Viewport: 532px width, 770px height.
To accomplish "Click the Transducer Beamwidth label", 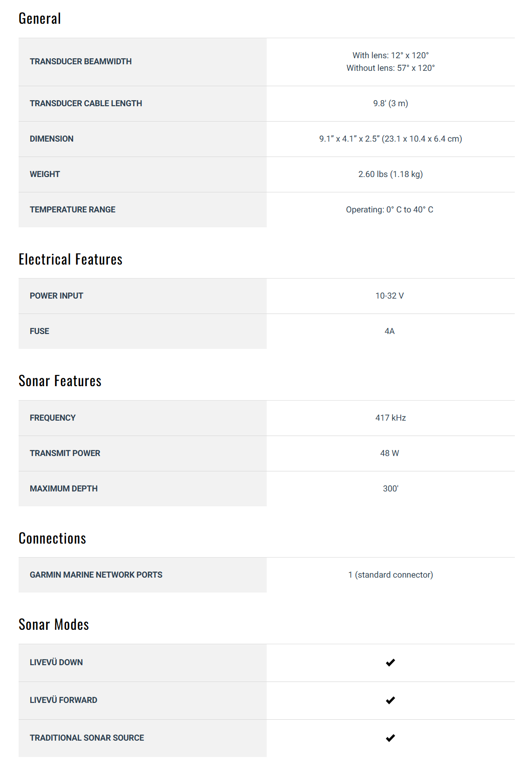I will point(81,61).
